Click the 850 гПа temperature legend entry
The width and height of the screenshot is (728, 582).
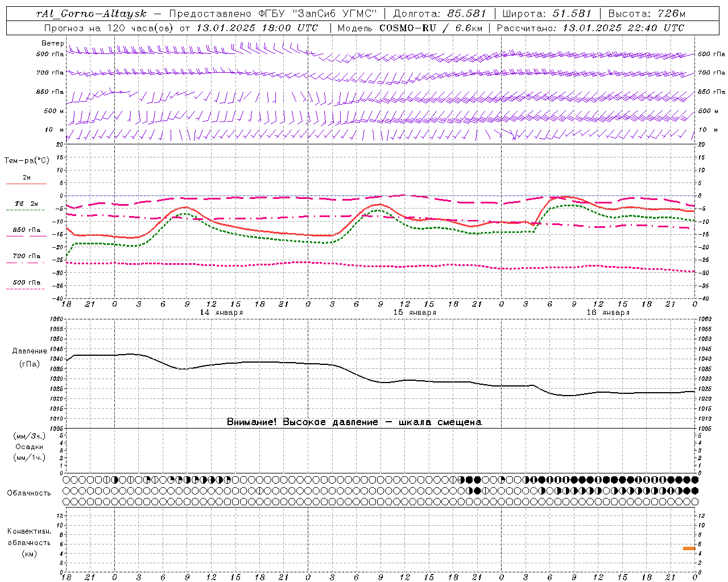27,230
